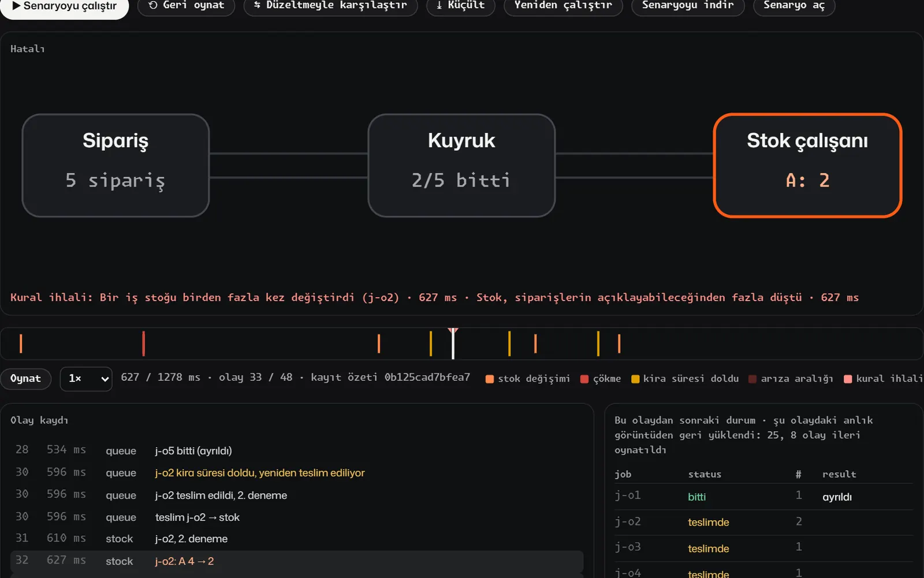Click the red çökme marker on timeline
This screenshot has width=924, height=578.
143,343
